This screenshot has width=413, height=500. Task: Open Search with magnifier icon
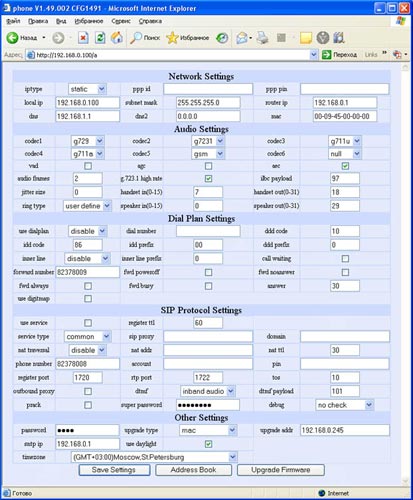[x=136, y=38]
